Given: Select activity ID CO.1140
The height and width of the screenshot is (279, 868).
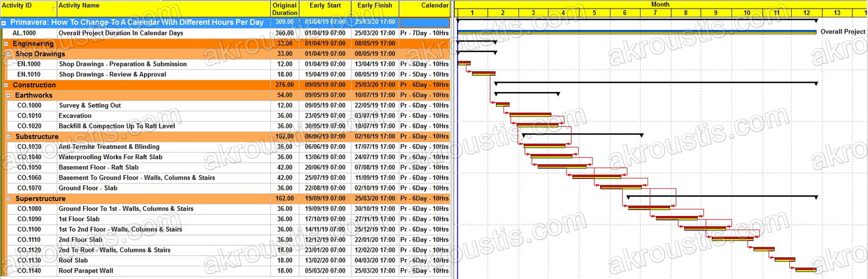Looking at the screenshot, I should click(x=30, y=271).
